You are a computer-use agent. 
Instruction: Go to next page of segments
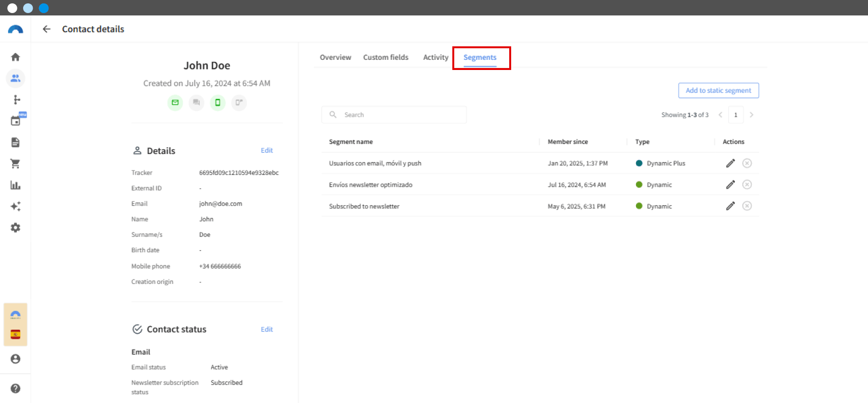[751, 115]
